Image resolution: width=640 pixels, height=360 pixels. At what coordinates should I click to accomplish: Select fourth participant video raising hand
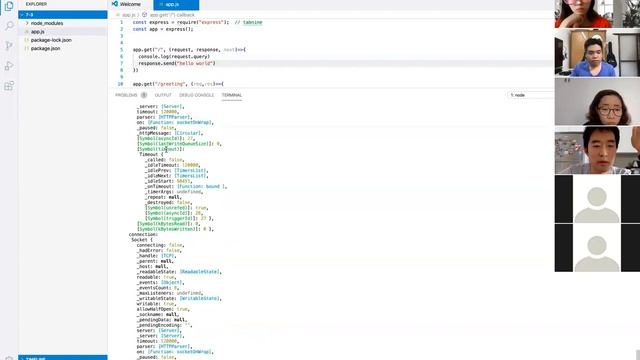597,150
